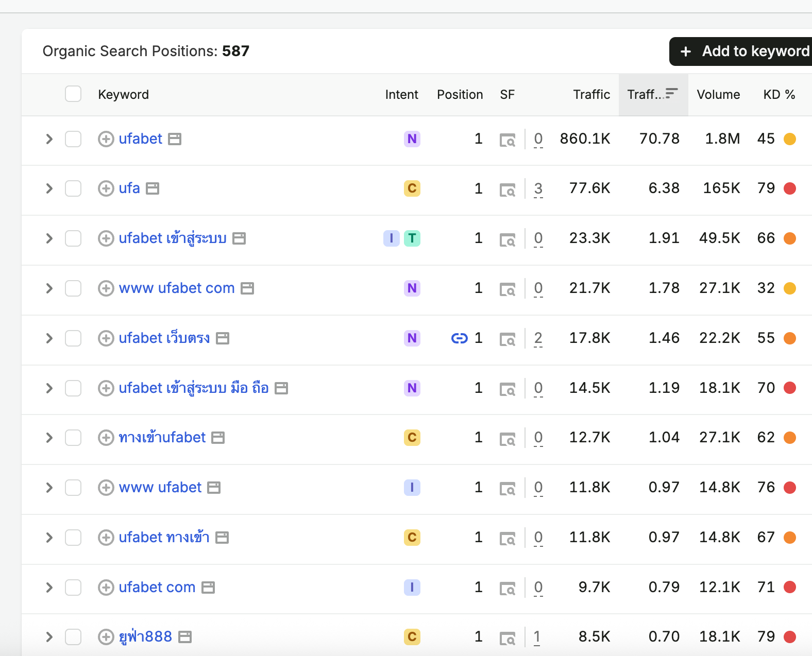
Task: Click C intent badge in ทางเข้าufabet row
Action: click(x=412, y=438)
